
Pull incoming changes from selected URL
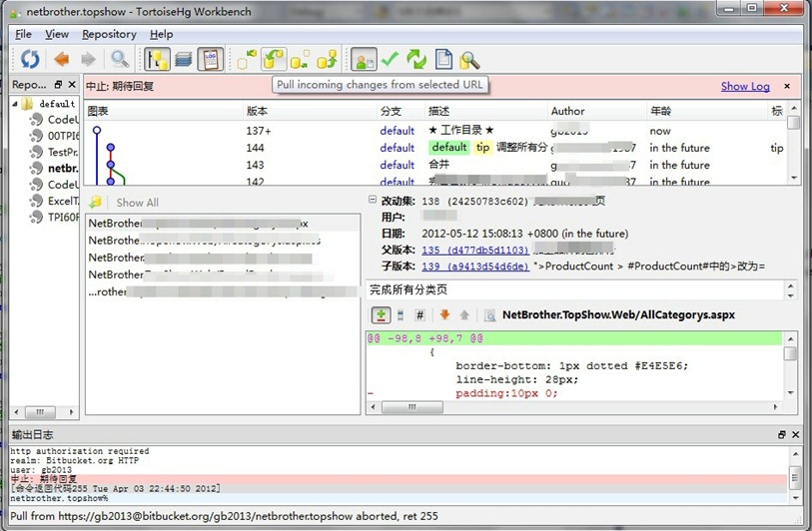pos(274,60)
